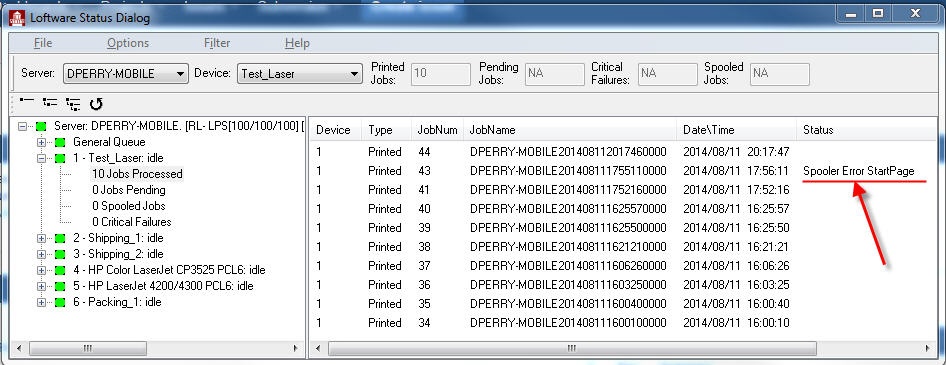
Task: Click the Spooled Jobs field showing NA
Action: (x=779, y=74)
